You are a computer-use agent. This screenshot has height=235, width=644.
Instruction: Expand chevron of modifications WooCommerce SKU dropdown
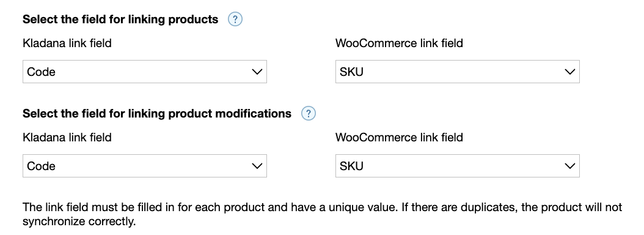click(569, 166)
